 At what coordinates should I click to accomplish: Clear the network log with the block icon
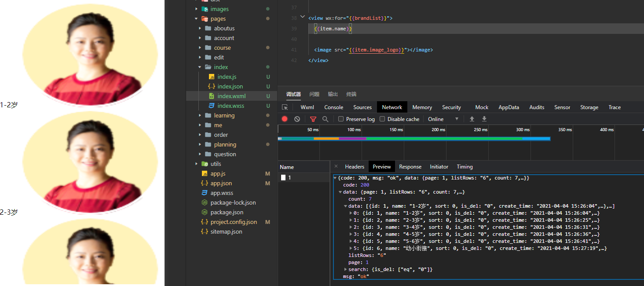pos(297,119)
